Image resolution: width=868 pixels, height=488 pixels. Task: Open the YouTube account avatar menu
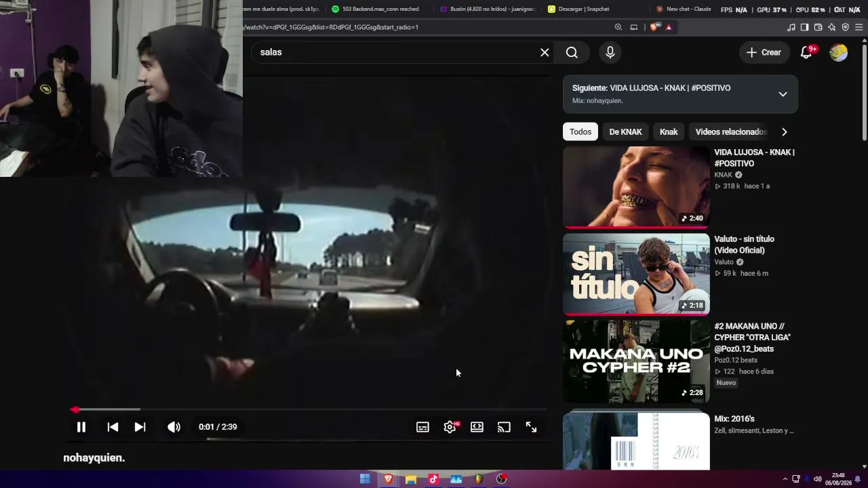(838, 52)
